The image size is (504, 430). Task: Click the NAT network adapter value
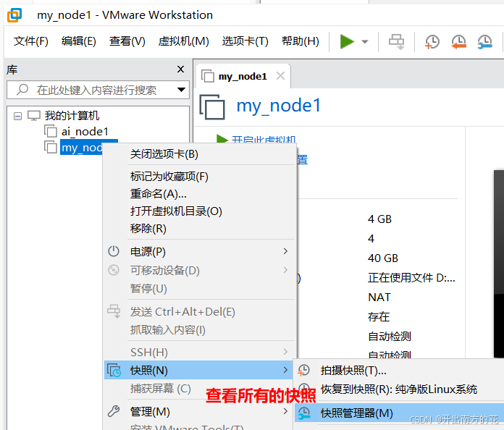tap(379, 298)
